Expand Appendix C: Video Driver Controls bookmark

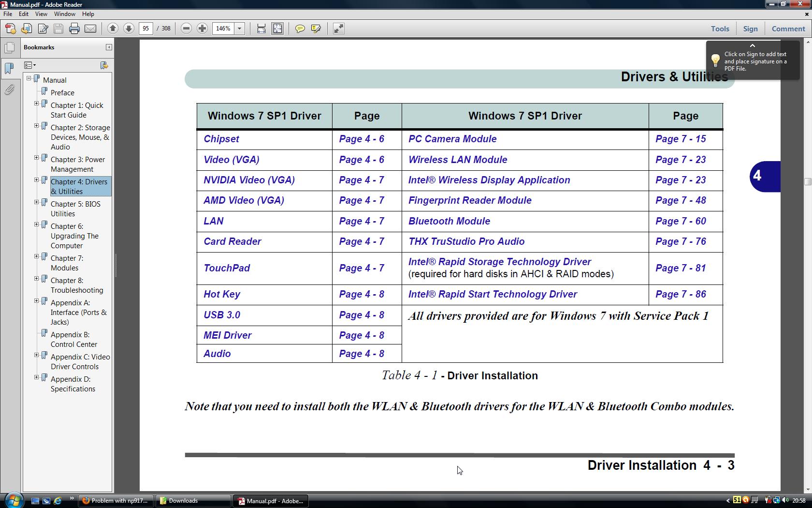click(36, 355)
